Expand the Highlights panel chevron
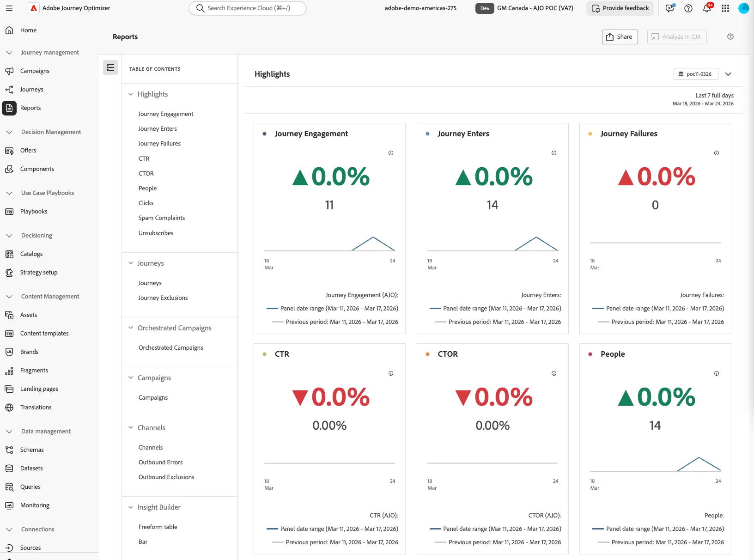 [x=728, y=74]
